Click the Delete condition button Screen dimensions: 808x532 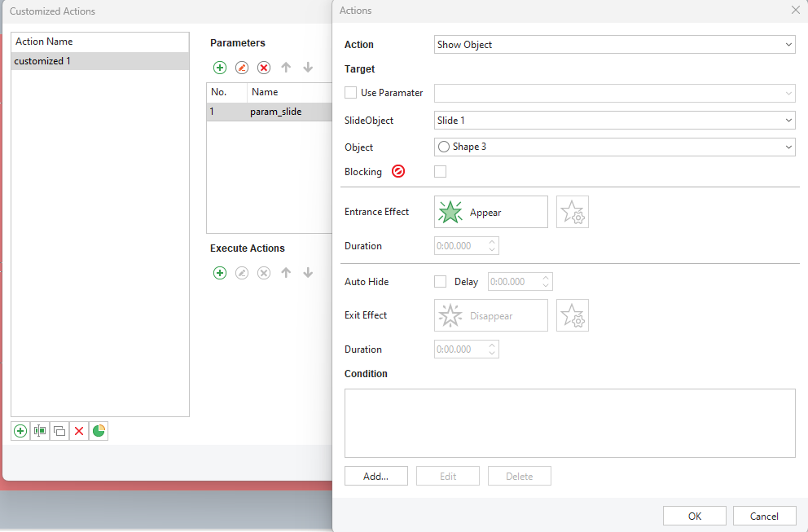[x=520, y=477]
